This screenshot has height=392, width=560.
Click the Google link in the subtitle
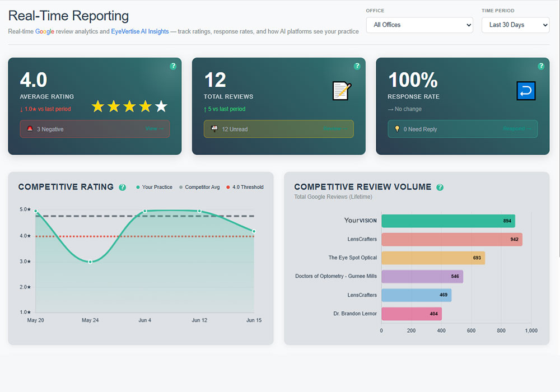[45, 31]
